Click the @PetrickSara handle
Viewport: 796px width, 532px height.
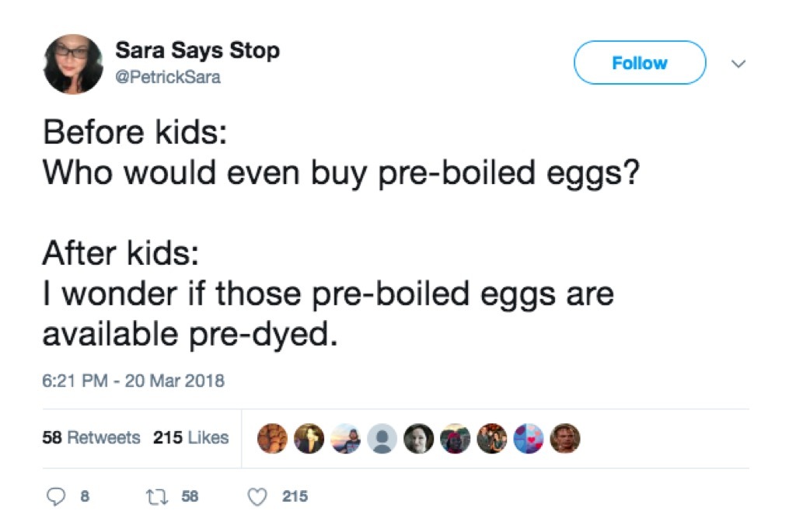[166, 77]
